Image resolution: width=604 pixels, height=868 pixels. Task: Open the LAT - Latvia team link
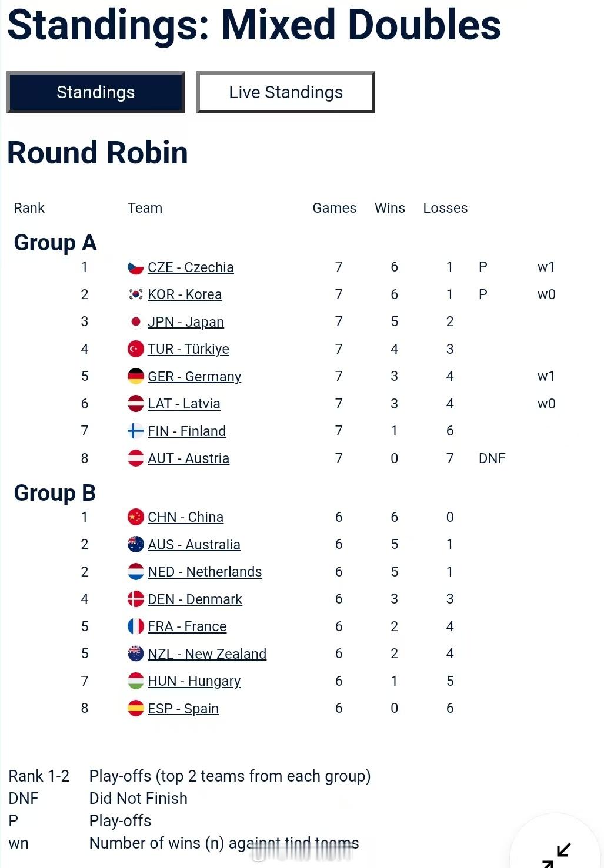click(x=183, y=404)
